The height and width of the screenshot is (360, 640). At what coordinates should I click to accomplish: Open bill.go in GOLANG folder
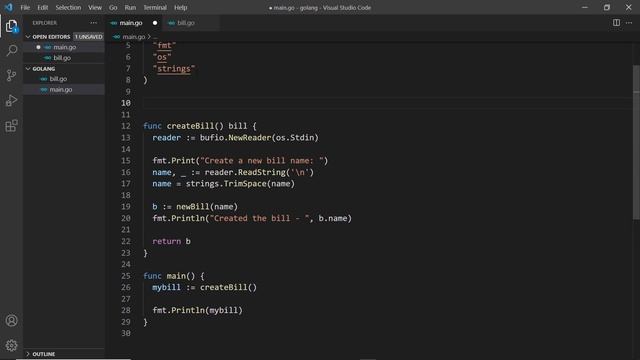(x=64, y=79)
